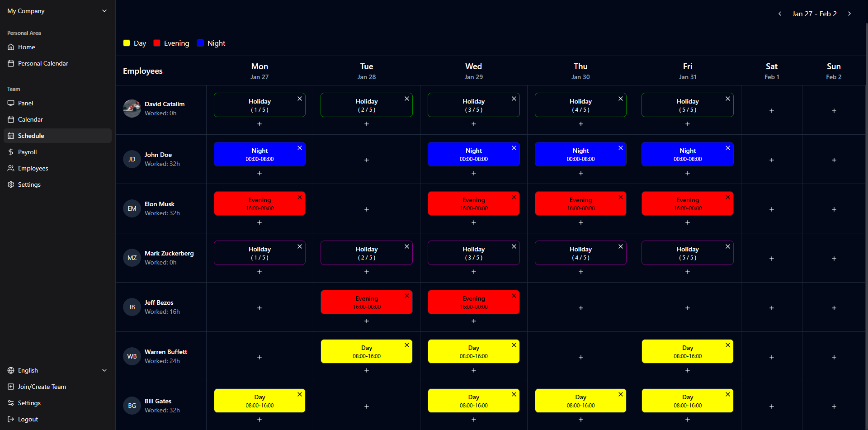
Task: Click David Catalim's profile avatar
Action: click(x=132, y=109)
